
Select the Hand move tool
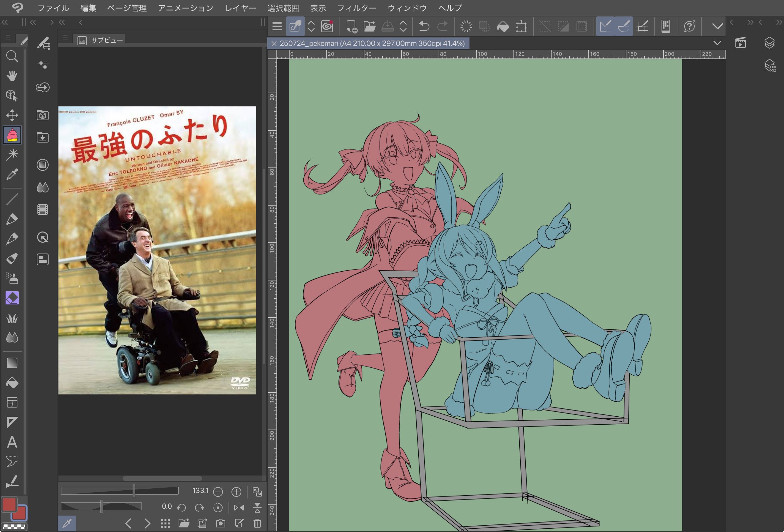[x=12, y=76]
